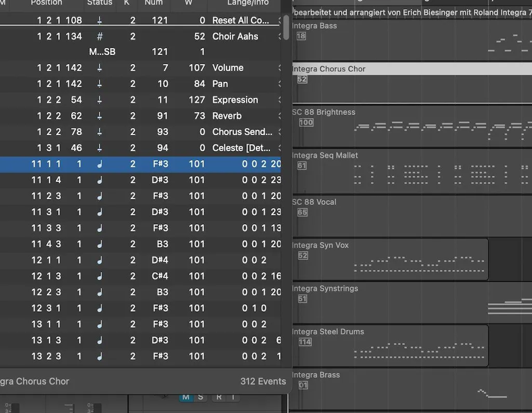Open the popup arrows next to Reverb
This screenshot has width=532, height=413.
pyautogui.click(x=279, y=116)
